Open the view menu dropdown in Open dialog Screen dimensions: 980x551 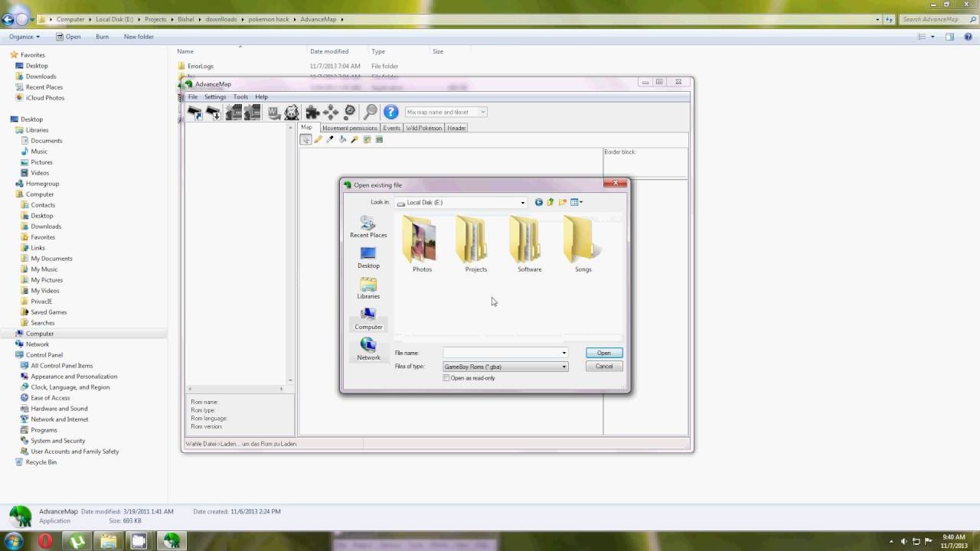click(x=577, y=202)
